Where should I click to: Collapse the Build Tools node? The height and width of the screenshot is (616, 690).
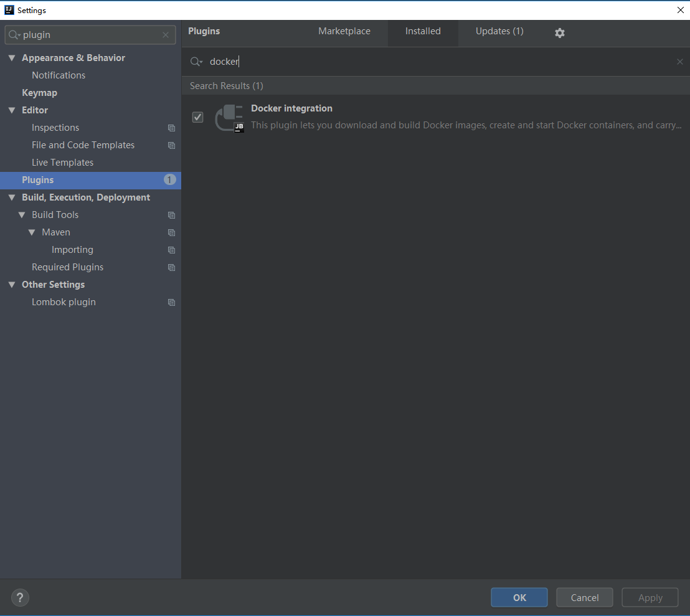[x=22, y=215]
